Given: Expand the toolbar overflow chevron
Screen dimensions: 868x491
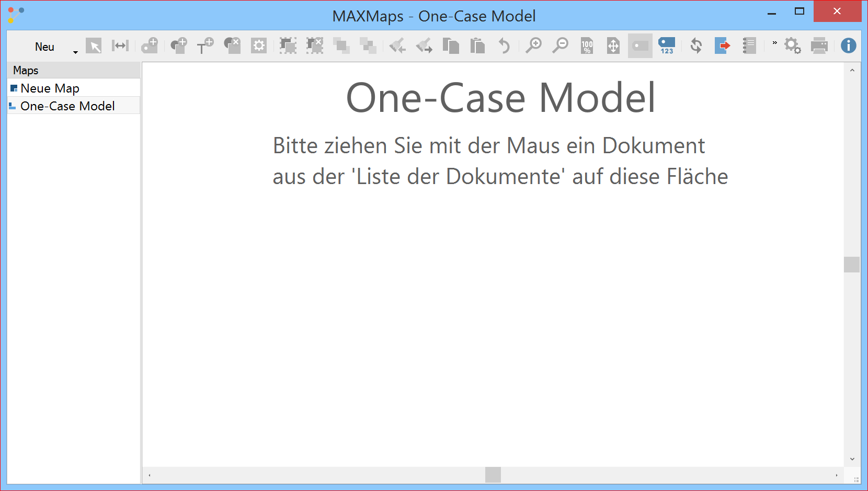Looking at the screenshot, I should [774, 43].
